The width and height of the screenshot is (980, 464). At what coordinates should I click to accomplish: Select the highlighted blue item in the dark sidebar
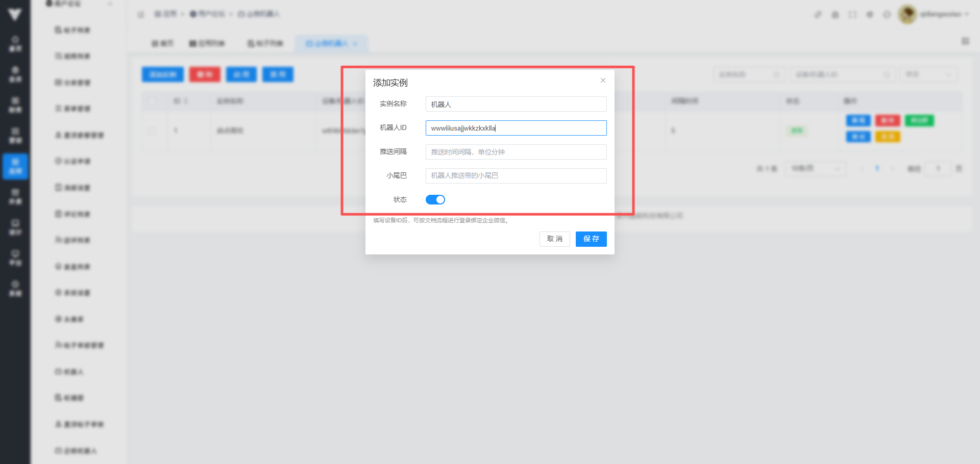[x=15, y=166]
